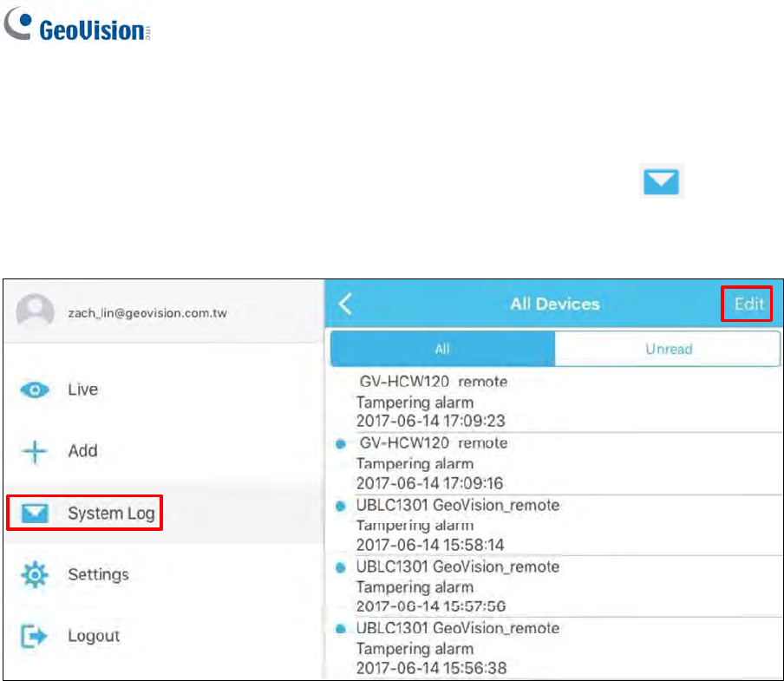The height and width of the screenshot is (681, 784).
Task: Open the log entry dated 2017-06-14 15:56:38
Action: pos(554,648)
